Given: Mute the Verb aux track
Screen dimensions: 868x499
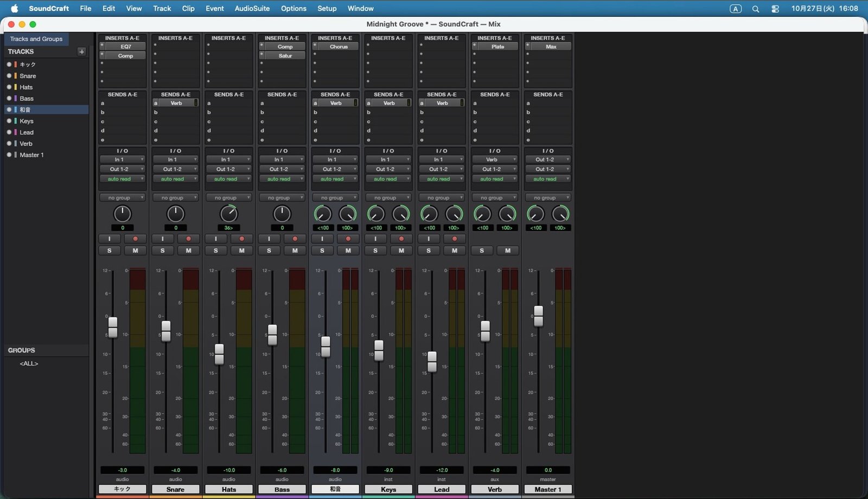Looking at the screenshot, I should point(507,251).
